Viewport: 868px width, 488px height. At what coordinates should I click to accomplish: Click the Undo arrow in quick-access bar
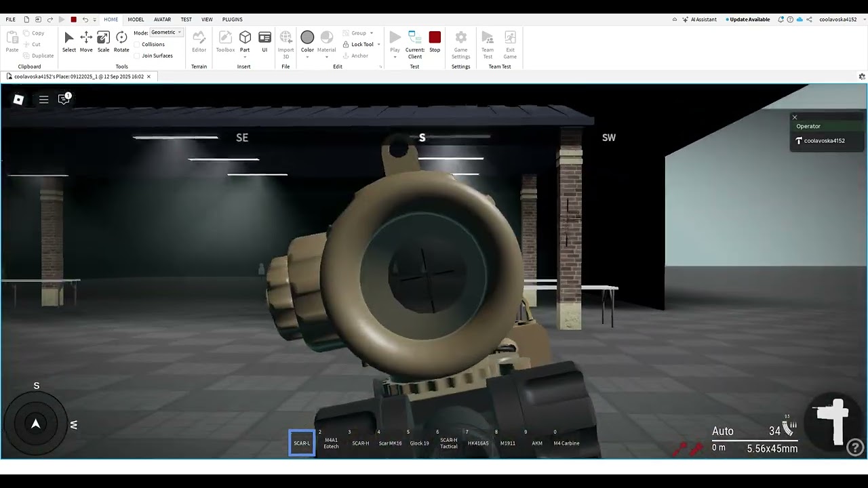pos(85,20)
